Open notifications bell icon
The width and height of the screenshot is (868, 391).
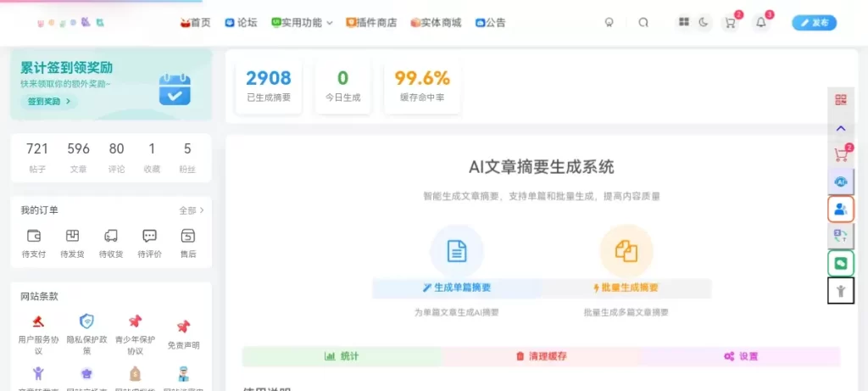(x=760, y=23)
